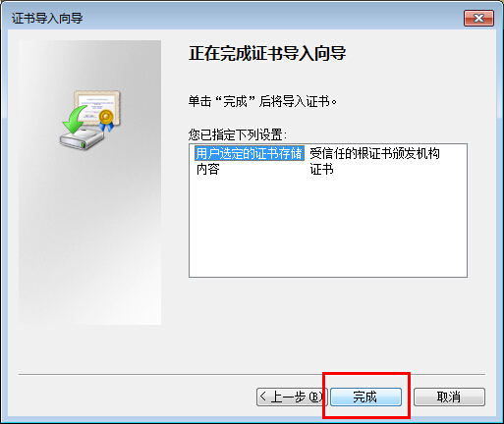Click the 正在完成证书导入向导 heading
This screenshot has width=504, height=424.
click(267, 53)
